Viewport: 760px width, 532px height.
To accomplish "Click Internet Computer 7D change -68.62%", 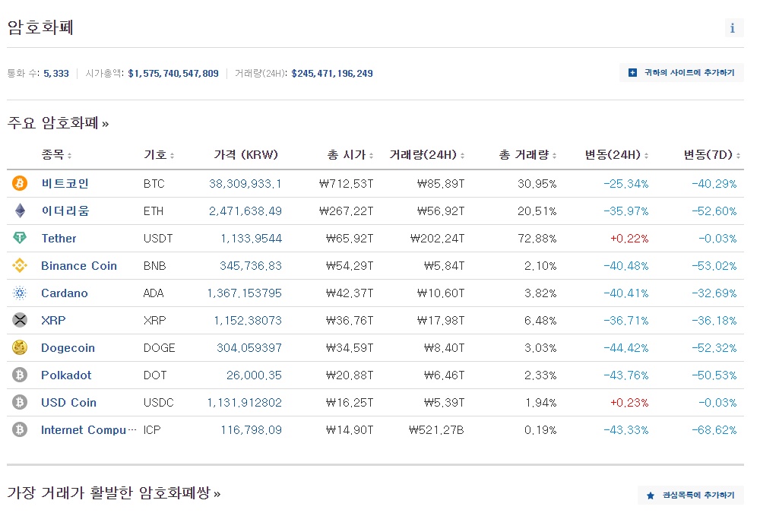I will pyautogui.click(x=714, y=429).
